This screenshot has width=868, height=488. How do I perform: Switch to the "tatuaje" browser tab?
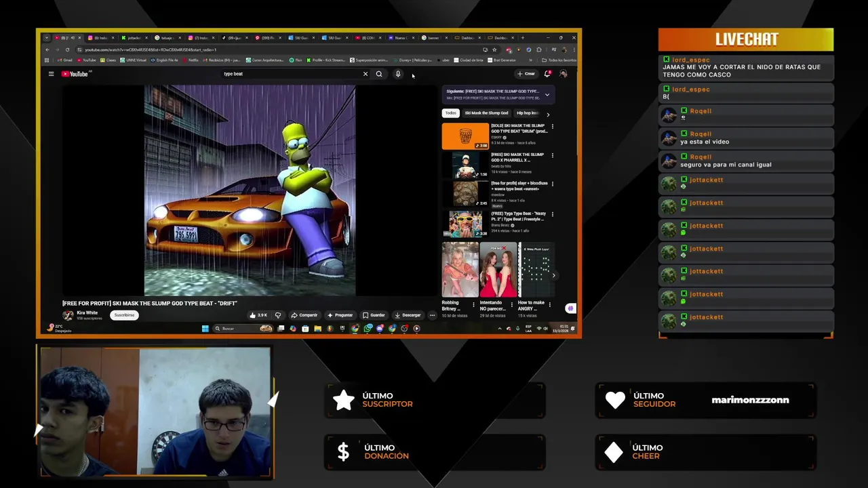(167, 38)
